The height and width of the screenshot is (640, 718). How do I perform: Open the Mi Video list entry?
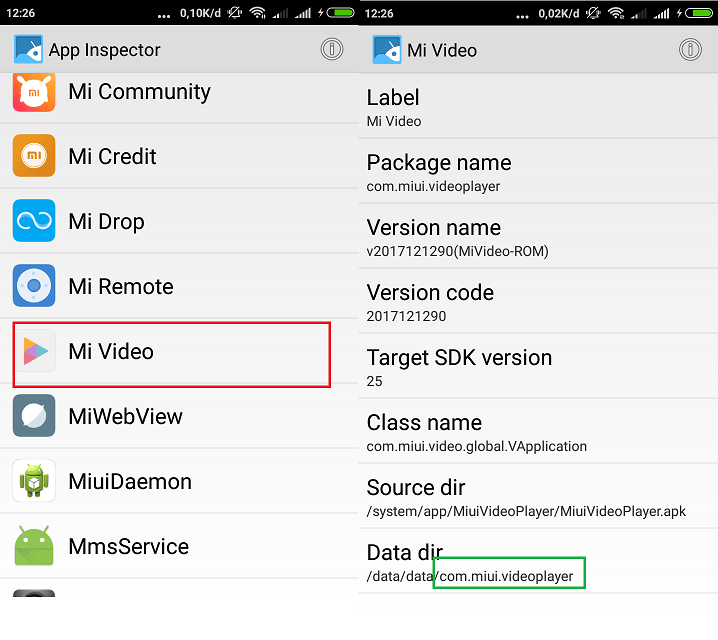[179, 351]
